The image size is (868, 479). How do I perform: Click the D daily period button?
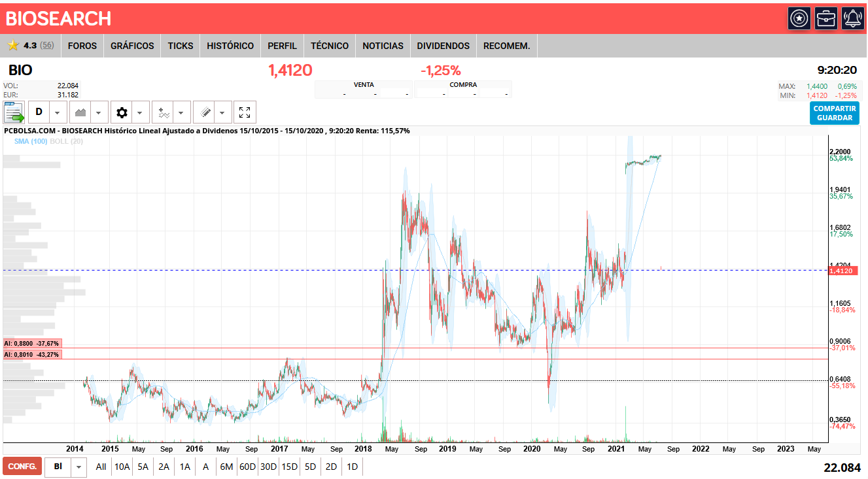coord(39,112)
